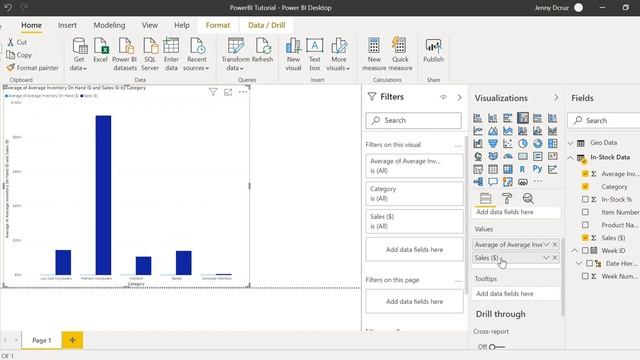This screenshot has width=640, height=360.
Task: Collapse the Visualizations pane with its chevron
Action: (x=556, y=98)
